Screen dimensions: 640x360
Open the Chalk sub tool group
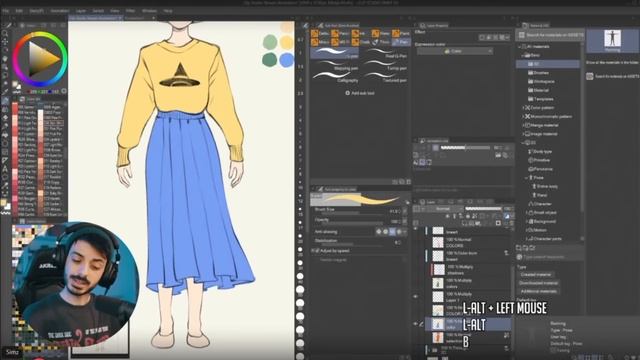click(360, 42)
